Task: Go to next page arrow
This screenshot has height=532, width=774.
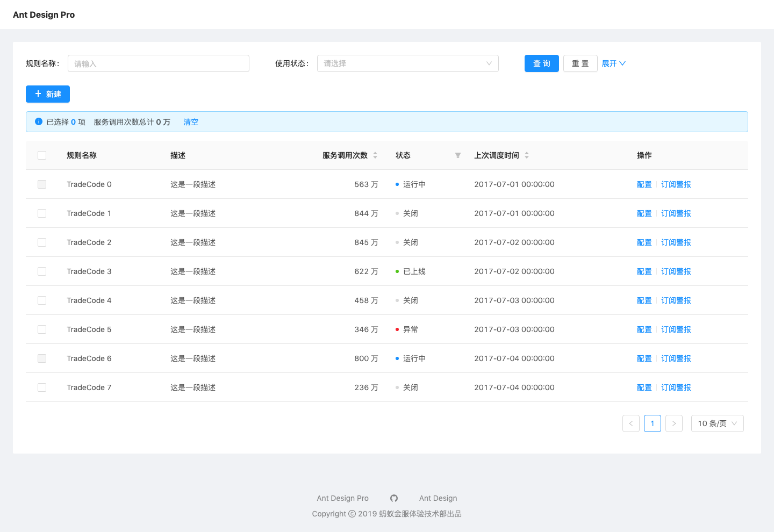Action: pos(674,423)
